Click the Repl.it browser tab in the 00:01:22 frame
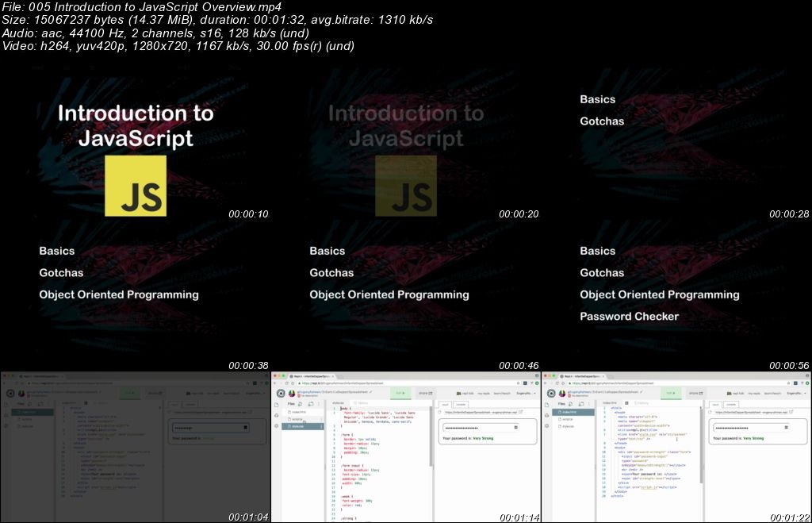The width and height of the screenshot is (812, 523). [x=582, y=376]
